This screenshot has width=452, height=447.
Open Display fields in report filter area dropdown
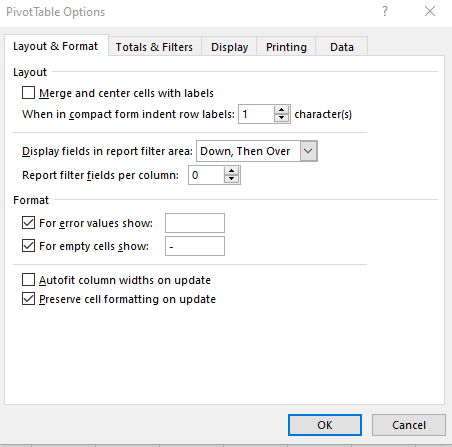tap(308, 151)
